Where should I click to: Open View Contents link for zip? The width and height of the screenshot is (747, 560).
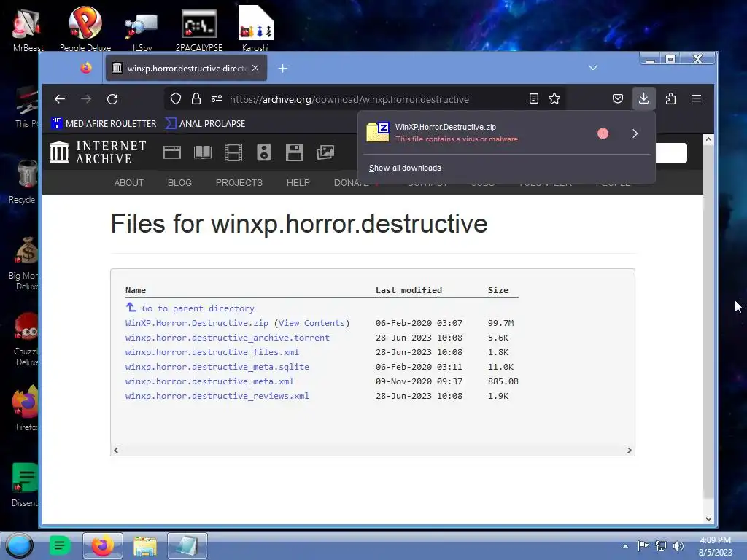(x=311, y=323)
